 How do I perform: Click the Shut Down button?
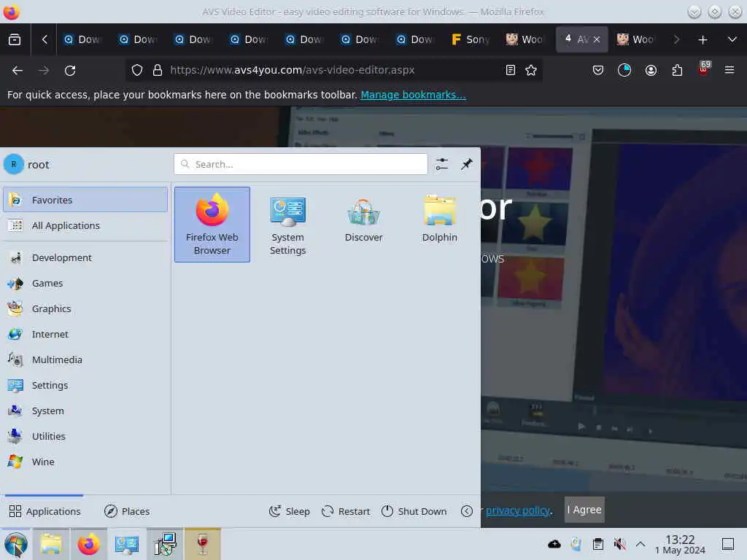(x=414, y=511)
